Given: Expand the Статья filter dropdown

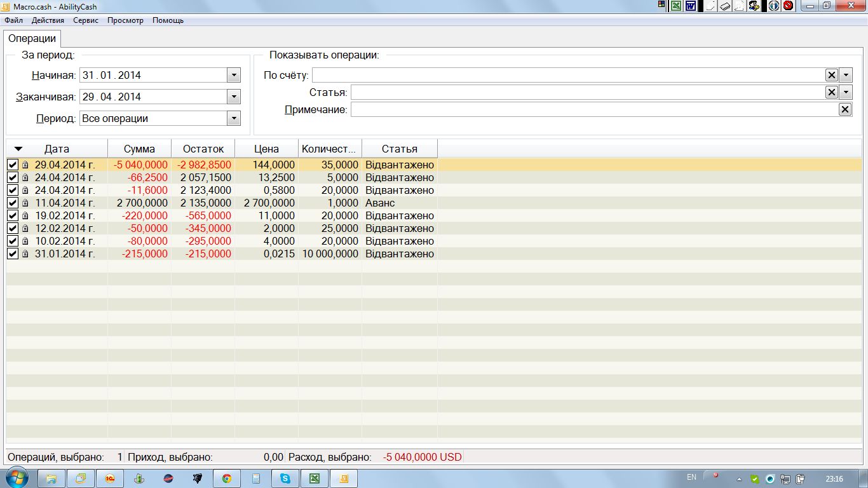Looking at the screenshot, I should tap(845, 92).
